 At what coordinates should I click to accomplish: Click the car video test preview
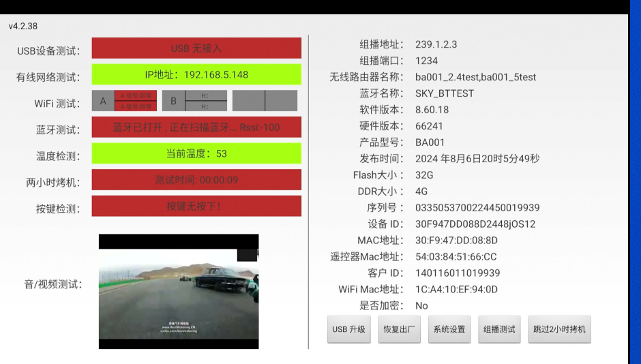point(179,292)
